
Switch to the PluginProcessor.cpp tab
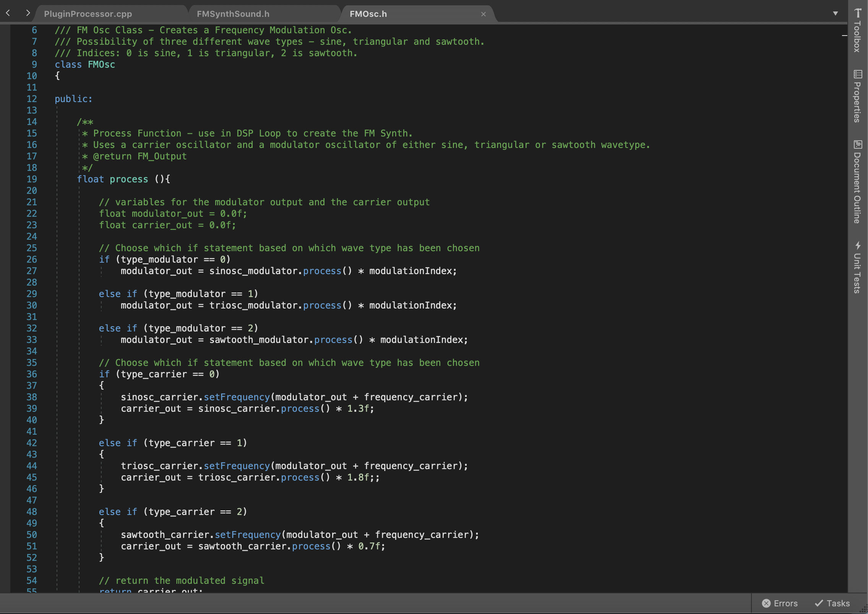88,14
